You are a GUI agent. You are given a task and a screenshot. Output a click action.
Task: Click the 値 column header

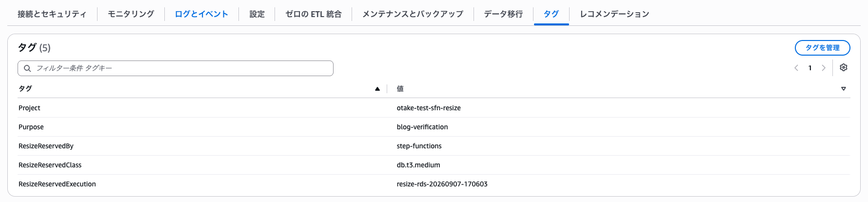400,88
